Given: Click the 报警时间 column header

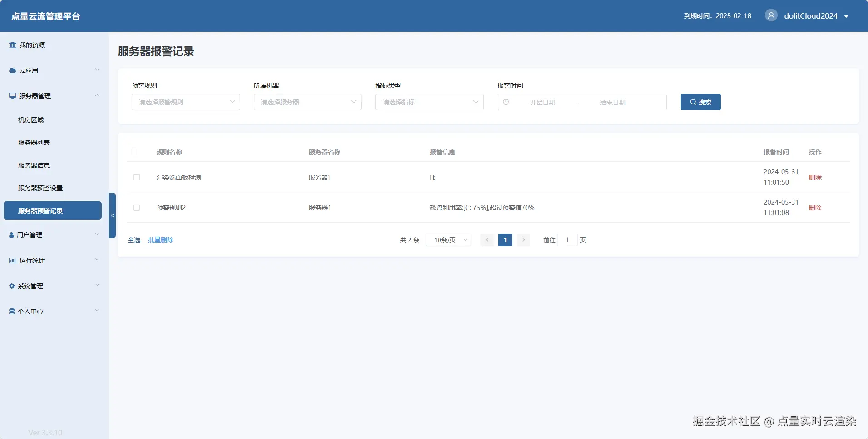Looking at the screenshot, I should pos(776,152).
